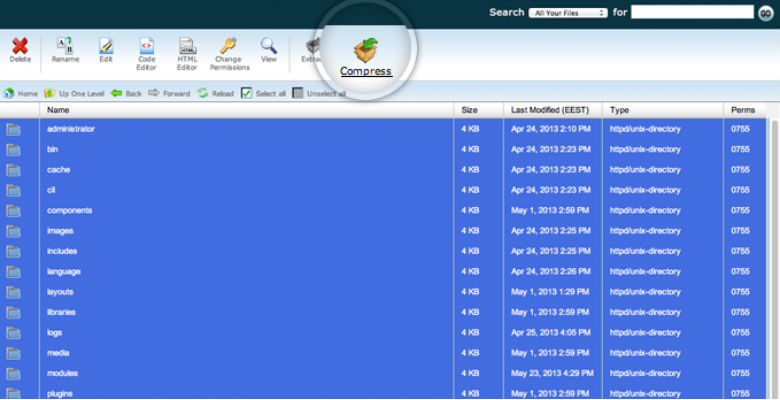Click the includes folder icon

[x=13, y=252]
